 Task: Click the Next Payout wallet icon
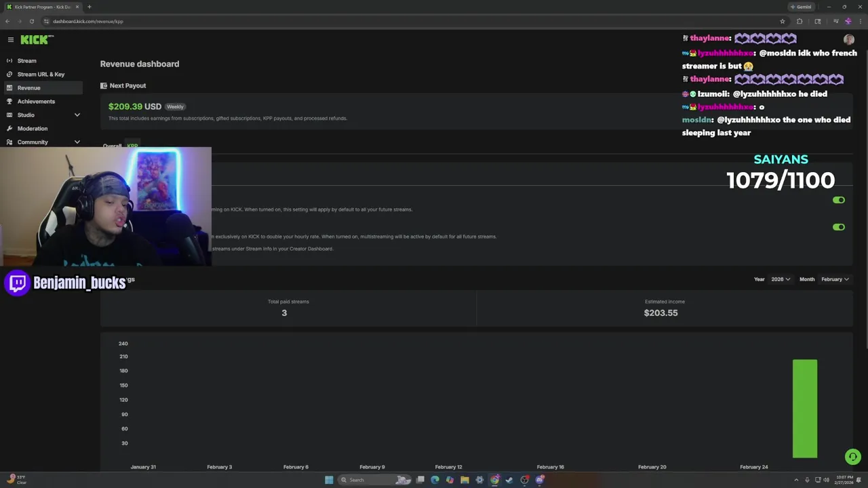104,85
